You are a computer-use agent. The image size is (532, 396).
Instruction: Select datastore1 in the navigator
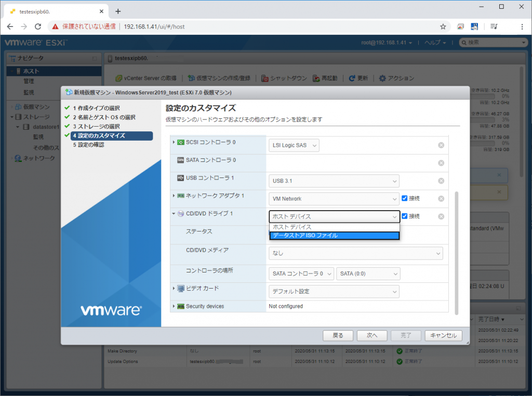46,127
